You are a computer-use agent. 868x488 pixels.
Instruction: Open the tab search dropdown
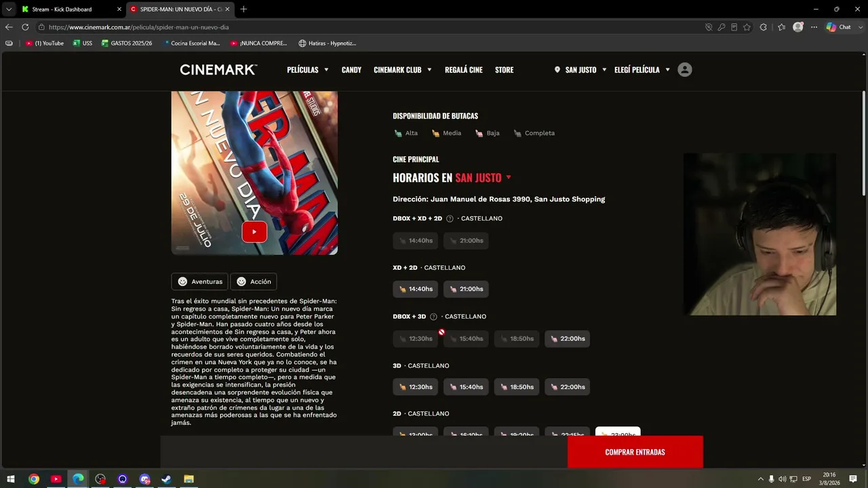click(x=9, y=9)
